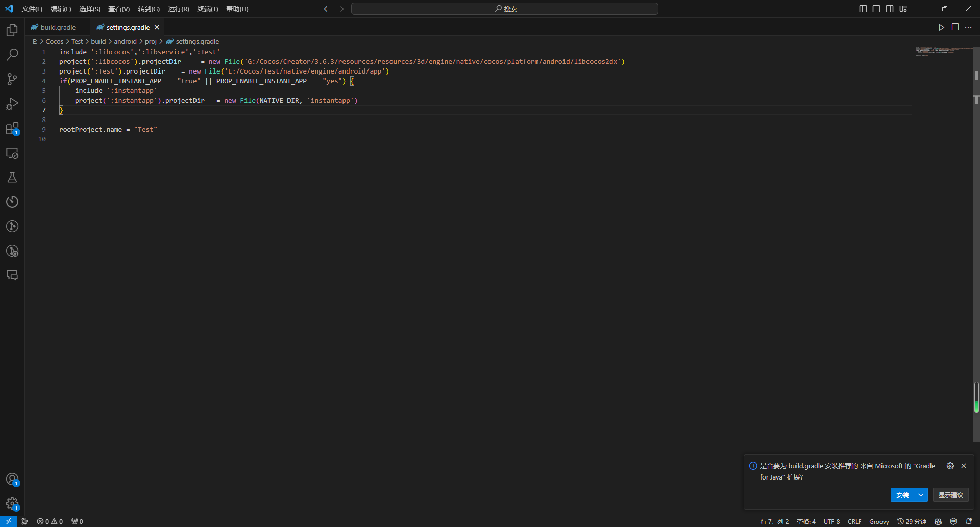The height and width of the screenshot is (527, 980).
Task: Open the 运行(R) menu
Action: click(x=179, y=9)
